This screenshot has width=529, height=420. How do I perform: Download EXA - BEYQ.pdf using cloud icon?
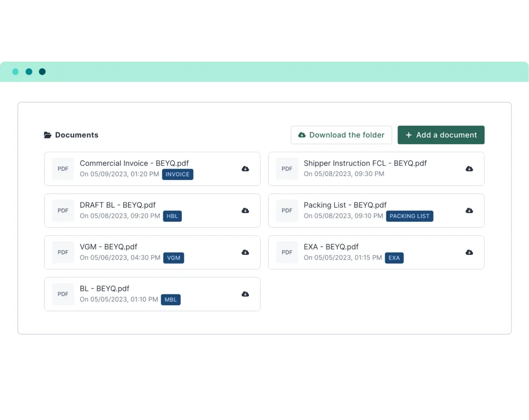469,253
